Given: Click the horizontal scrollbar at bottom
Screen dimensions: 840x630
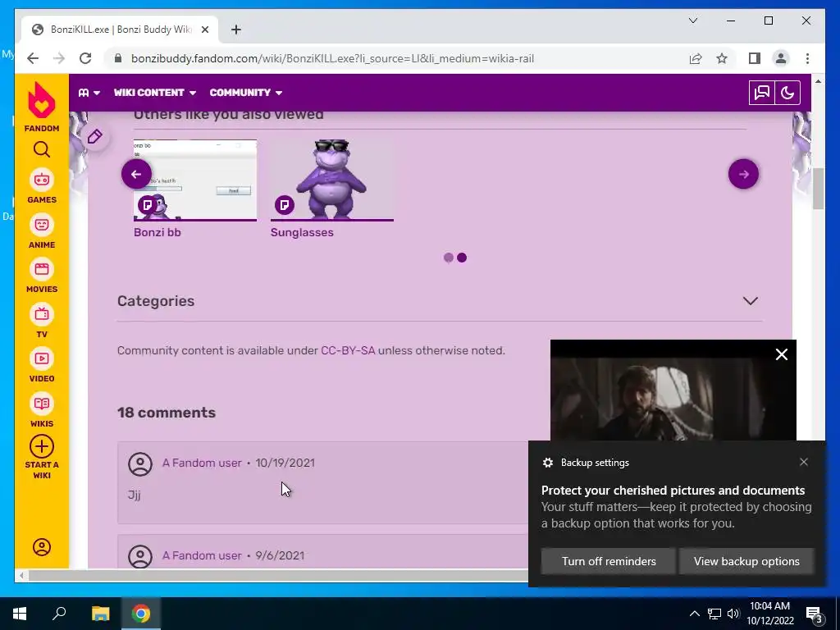Looking at the screenshot, I should point(279,575).
